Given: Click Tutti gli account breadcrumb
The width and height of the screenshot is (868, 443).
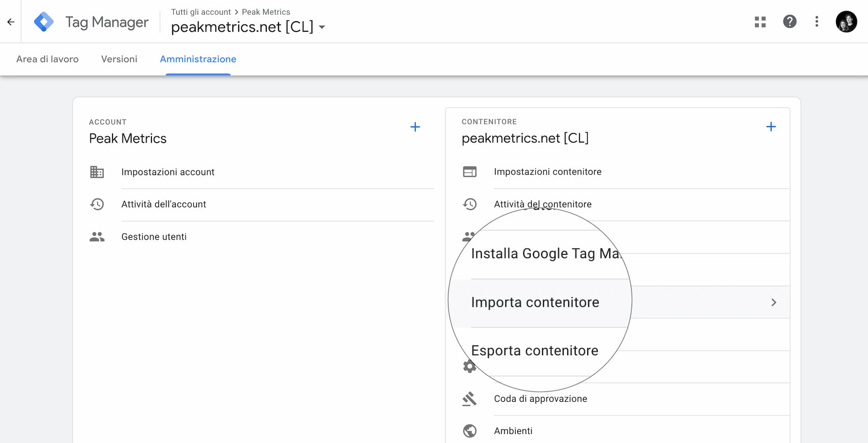Looking at the screenshot, I should [201, 12].
